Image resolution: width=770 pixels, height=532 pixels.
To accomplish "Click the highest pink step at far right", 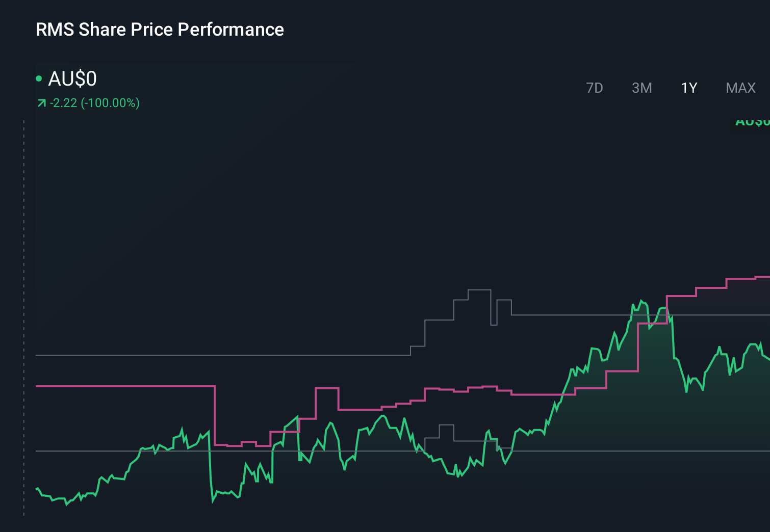I will [x=762, y=277].
